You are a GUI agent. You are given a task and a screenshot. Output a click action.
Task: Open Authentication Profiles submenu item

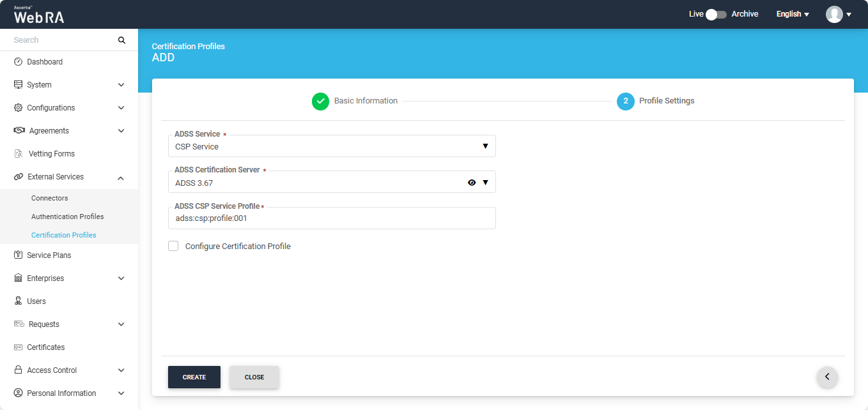[x=69, y=216]
